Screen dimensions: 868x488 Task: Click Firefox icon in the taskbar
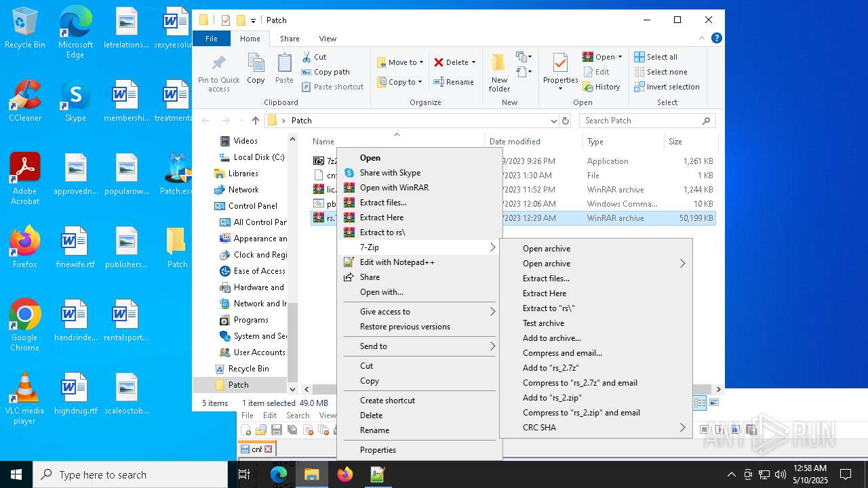click(x=345, y=474)
